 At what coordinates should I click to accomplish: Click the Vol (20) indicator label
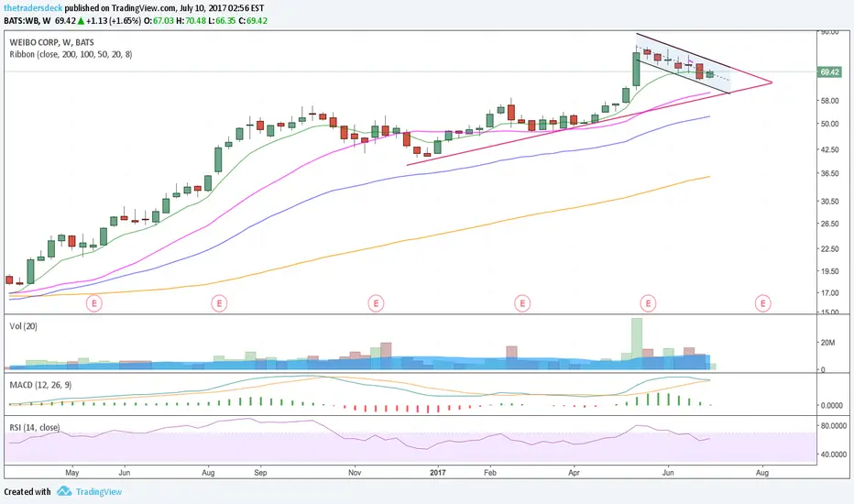tap(24, 326)
